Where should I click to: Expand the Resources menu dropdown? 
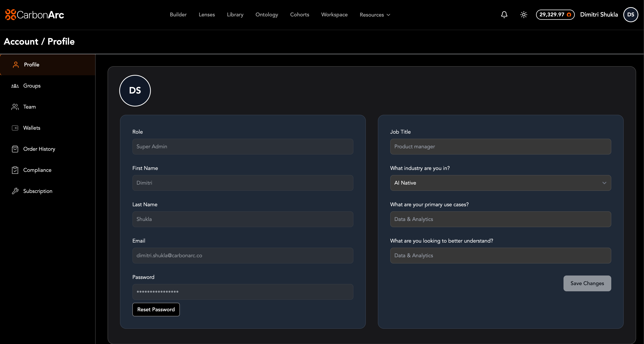click(x=375, y=15)
